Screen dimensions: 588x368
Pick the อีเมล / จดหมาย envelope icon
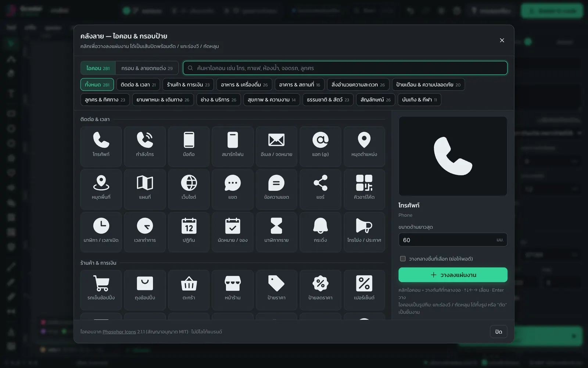click(276, 146)
